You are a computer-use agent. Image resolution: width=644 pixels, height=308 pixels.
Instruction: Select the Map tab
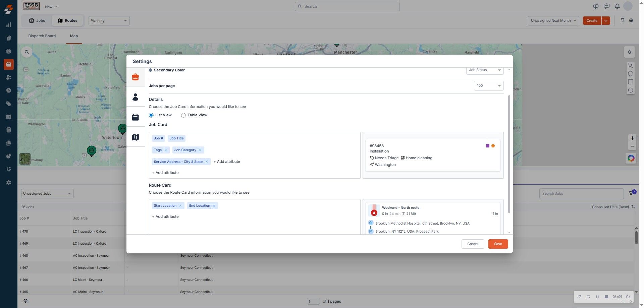click(x=74, y=36)
